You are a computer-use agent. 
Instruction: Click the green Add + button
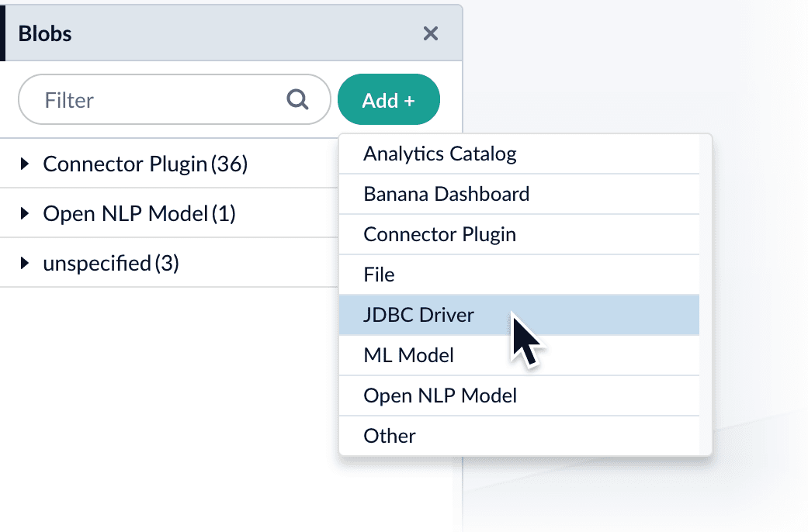389,99
